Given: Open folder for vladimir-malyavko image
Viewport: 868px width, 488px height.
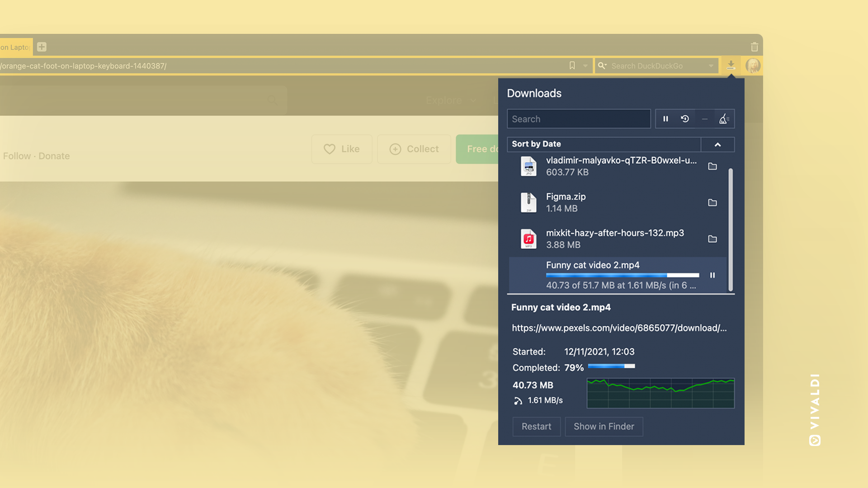Looking at the screenshot, I should click(712, 166).
